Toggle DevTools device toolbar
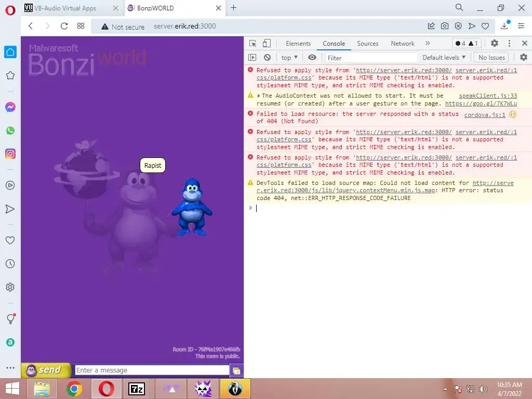532x399 pixels. pos(267,44)
